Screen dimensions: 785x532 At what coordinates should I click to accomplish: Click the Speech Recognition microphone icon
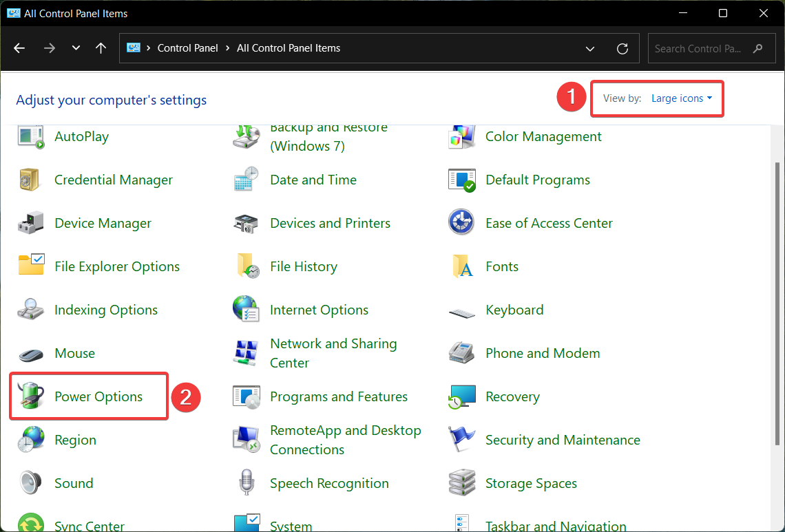[246, 483]
